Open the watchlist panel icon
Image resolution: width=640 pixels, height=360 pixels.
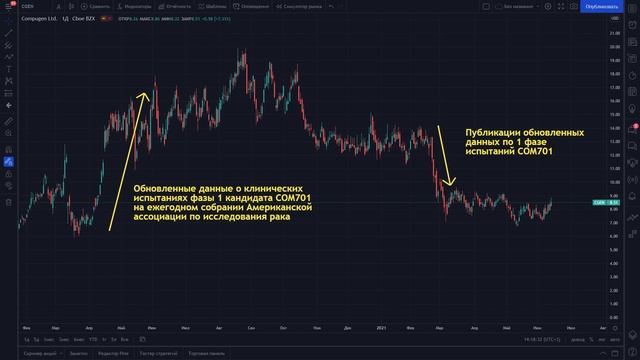click(632, 9)
